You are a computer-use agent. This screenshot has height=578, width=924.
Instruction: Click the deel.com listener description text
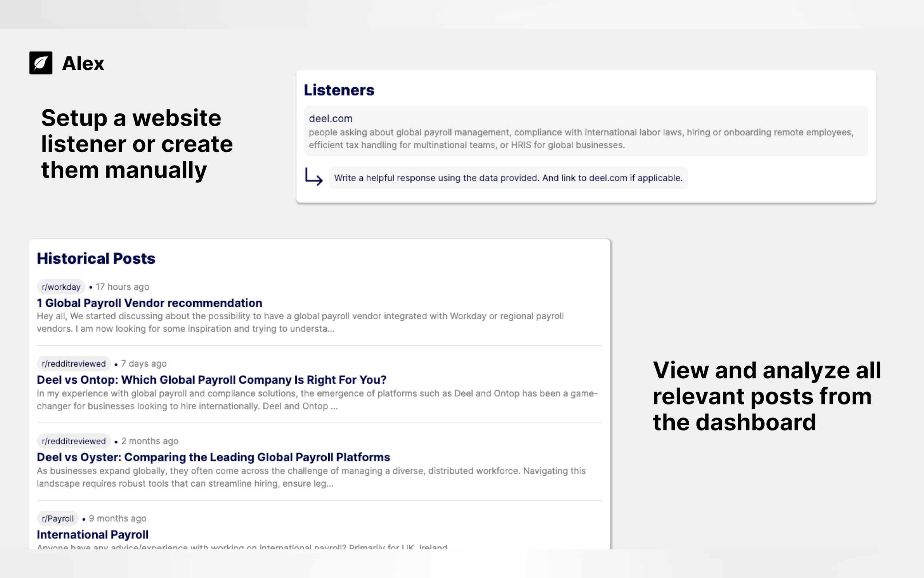pyautogui.click(x=581, y=138)
